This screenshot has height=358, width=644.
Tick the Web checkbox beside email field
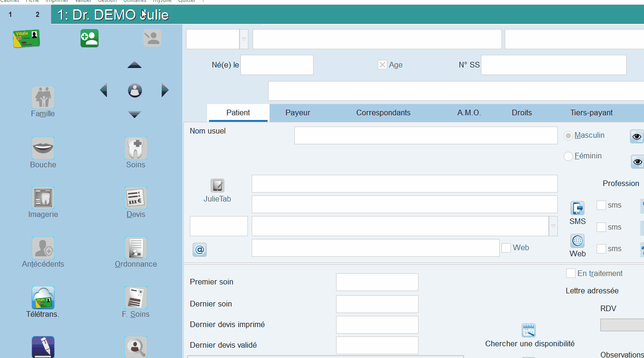[x=506, y=248]
